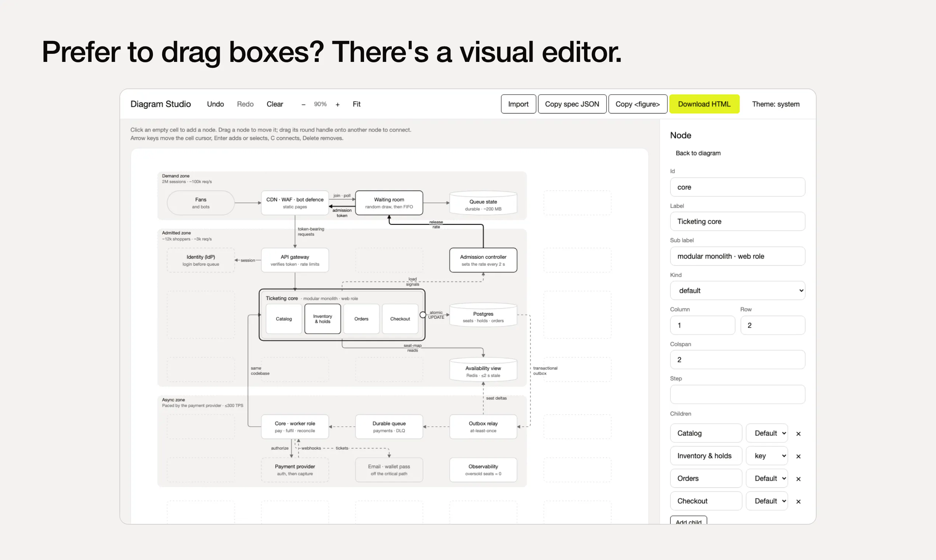Image resolution: width=936 pixels, height=560 pixels.
Task: Select the Outbox relay node
Action: [483, 427]
